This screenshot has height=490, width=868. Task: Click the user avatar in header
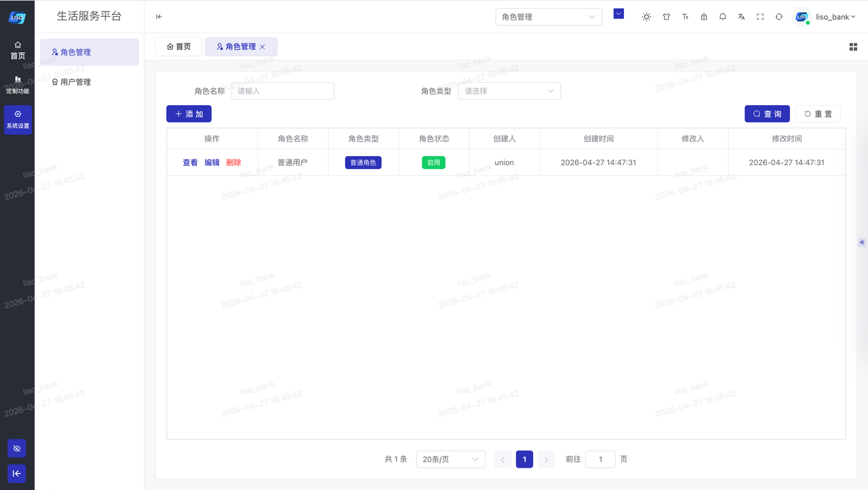point(802,17)
